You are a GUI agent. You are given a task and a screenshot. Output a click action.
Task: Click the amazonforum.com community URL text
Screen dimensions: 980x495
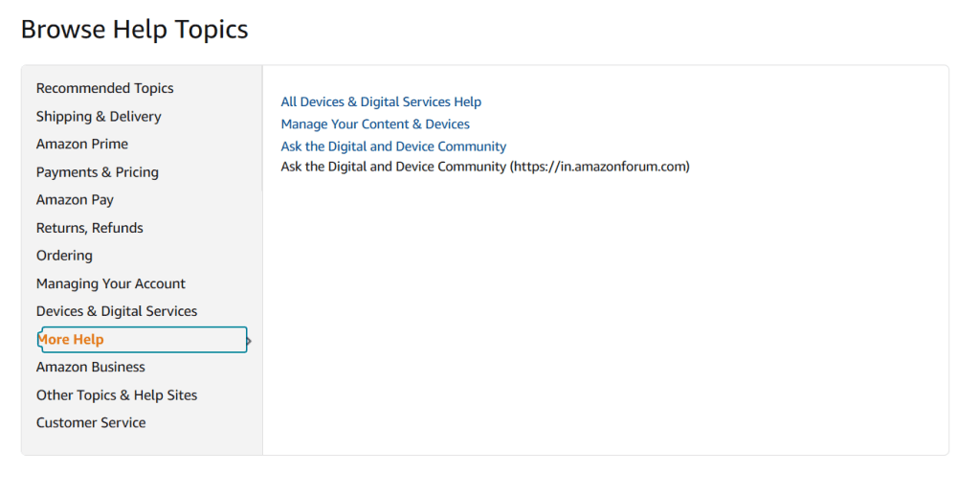tap(600, 167)
